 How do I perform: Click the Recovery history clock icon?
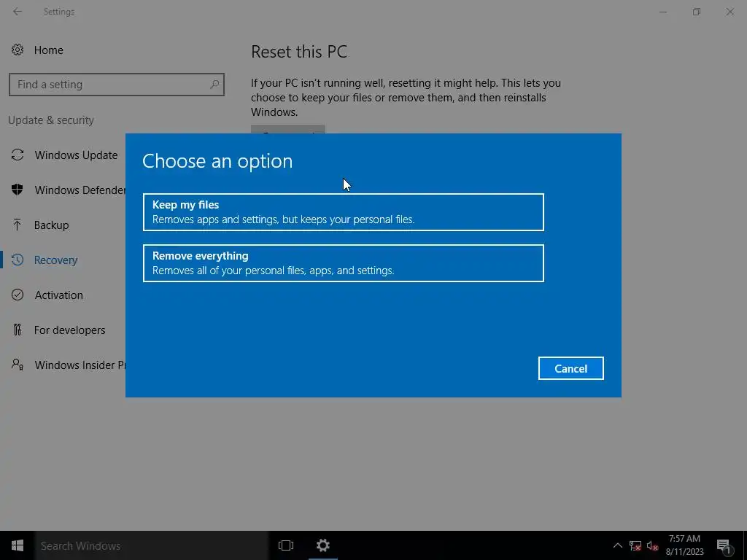(18, 260)
